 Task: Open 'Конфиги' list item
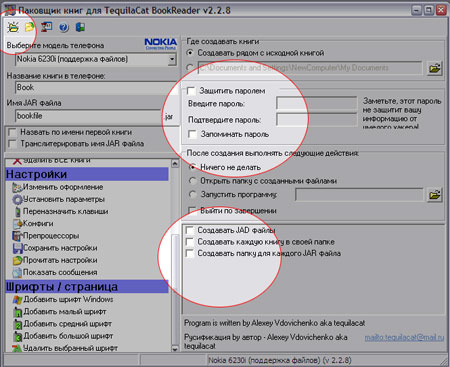click(38, 224)
